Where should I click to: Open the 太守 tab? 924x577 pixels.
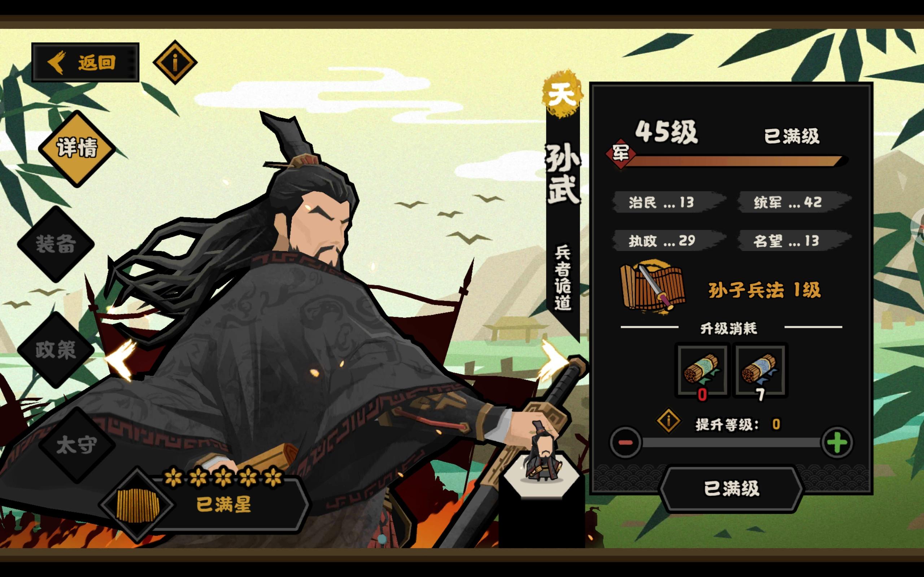click(x=77, y=445)
